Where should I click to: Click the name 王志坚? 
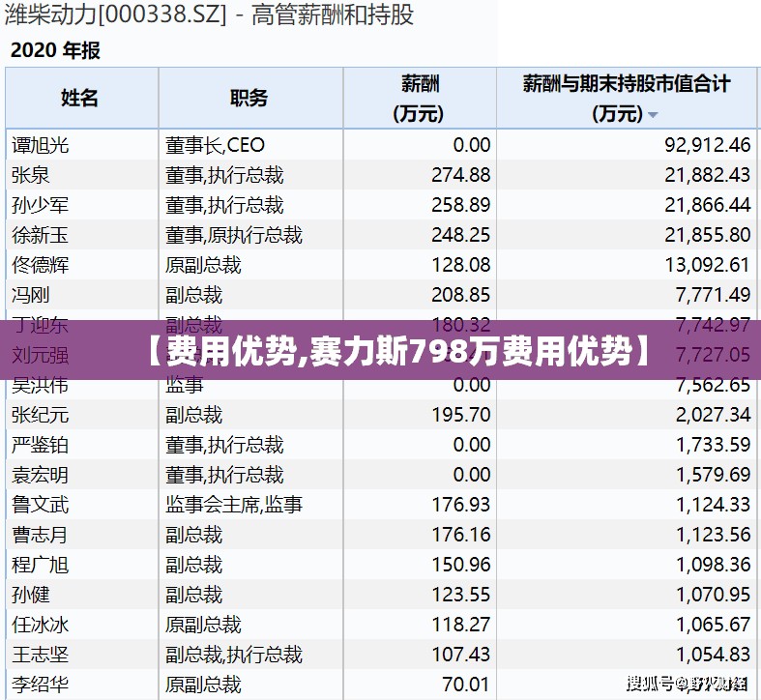(41, 655)
